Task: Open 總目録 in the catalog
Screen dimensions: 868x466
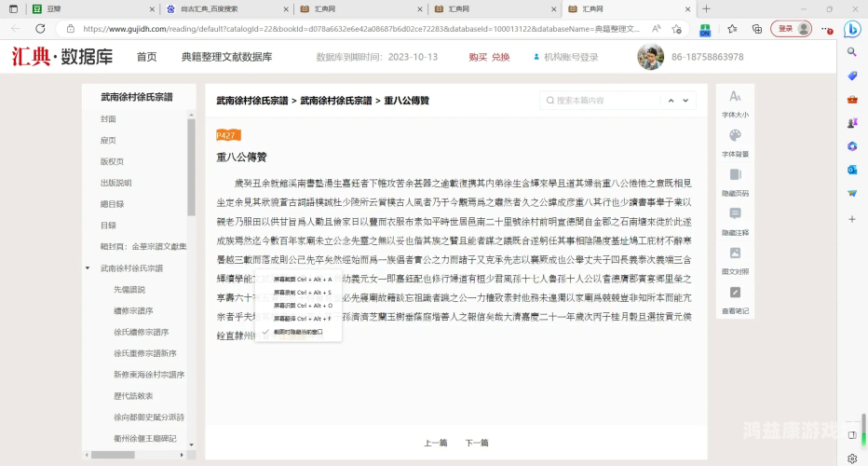Action: pyautogui.click(x=112, y=204)
